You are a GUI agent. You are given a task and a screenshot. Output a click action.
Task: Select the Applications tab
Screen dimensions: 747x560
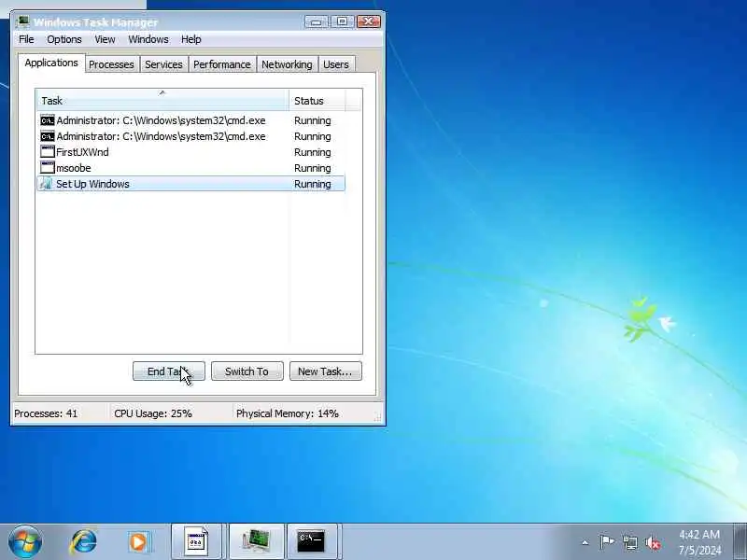pos(51,63)
